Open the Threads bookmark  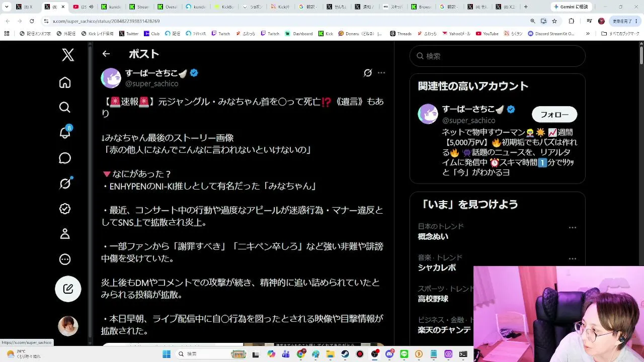(400, 34)
